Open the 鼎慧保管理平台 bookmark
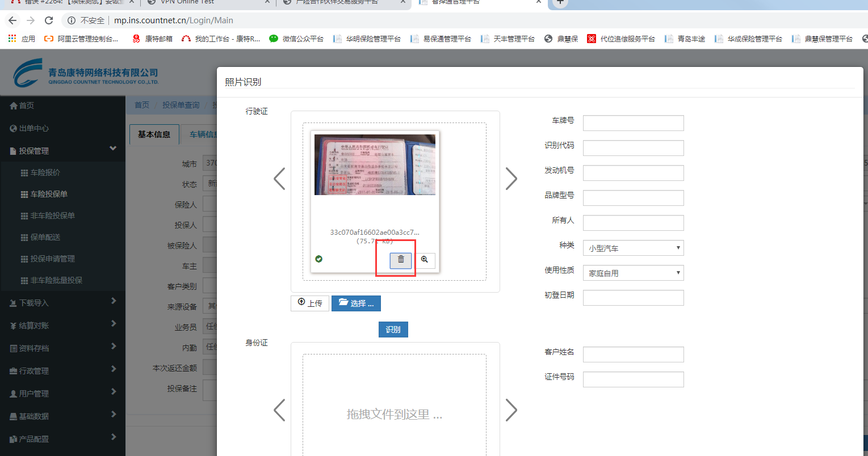Screen dimensions: 868x456 coord(822,39)
